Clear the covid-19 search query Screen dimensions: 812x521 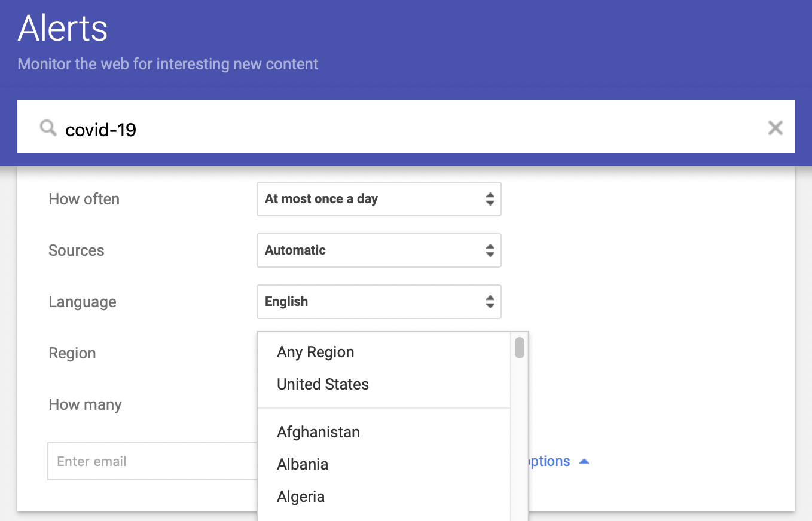tap(775, 127)
